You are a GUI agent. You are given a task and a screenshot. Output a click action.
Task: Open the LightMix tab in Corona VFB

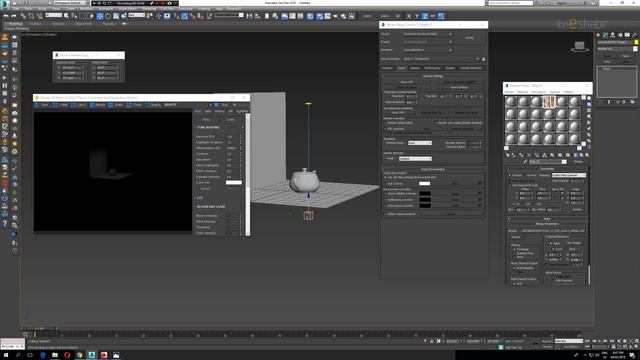(242, 111)
